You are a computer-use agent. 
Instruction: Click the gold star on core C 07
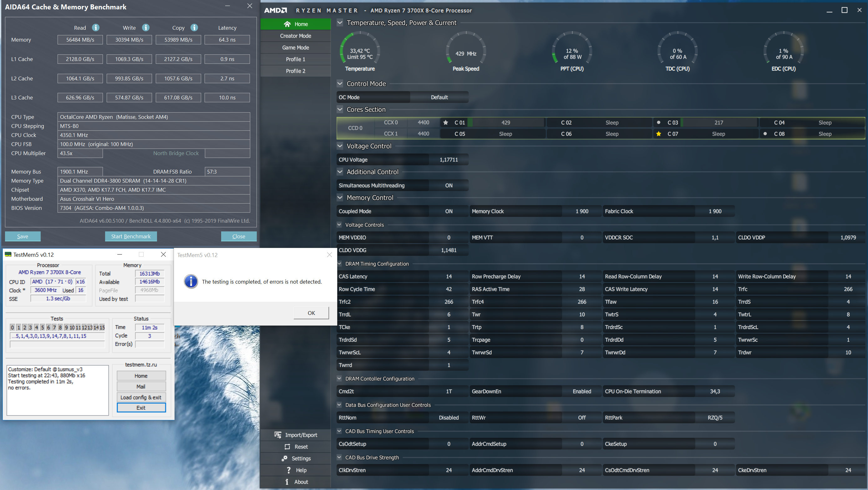click(x=658, y=134)
